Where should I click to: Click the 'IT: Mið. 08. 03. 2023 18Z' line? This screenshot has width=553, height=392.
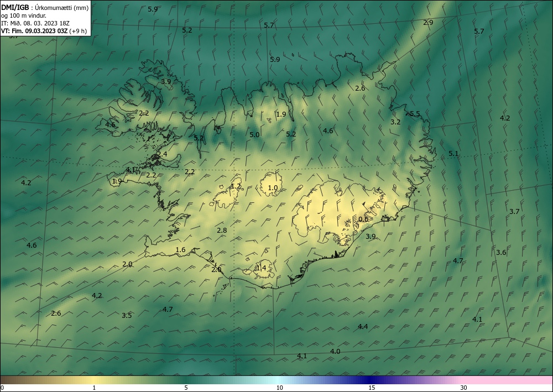tap(35, 23)
